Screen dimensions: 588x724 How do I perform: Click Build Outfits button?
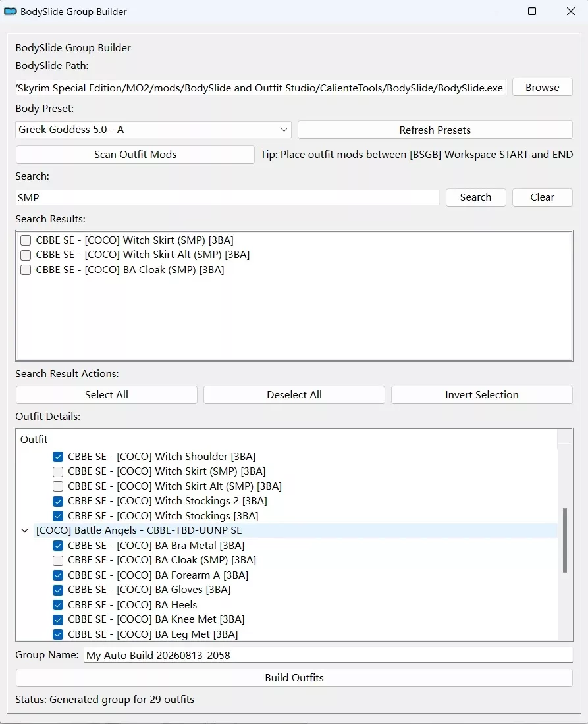point(294,678)
